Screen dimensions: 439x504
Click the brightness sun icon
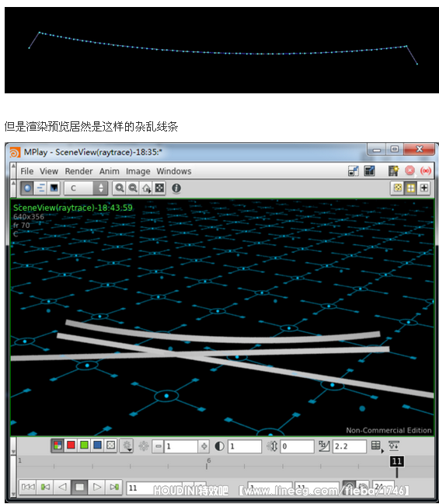[x=144, y=446]
